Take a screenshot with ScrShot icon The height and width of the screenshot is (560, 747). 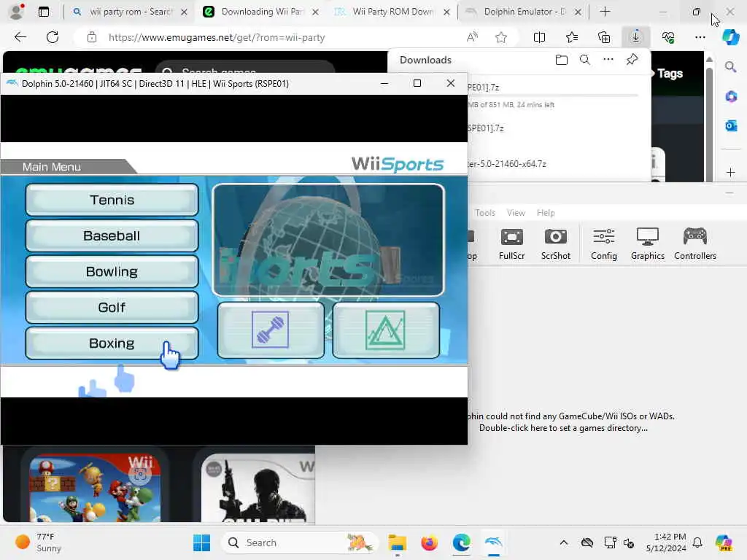555,244
